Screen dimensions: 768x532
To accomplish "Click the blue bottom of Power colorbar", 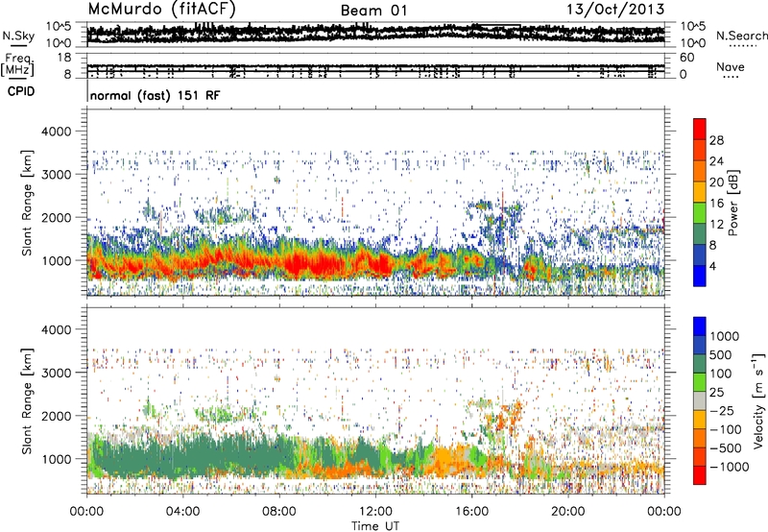I will pos(700,276).
